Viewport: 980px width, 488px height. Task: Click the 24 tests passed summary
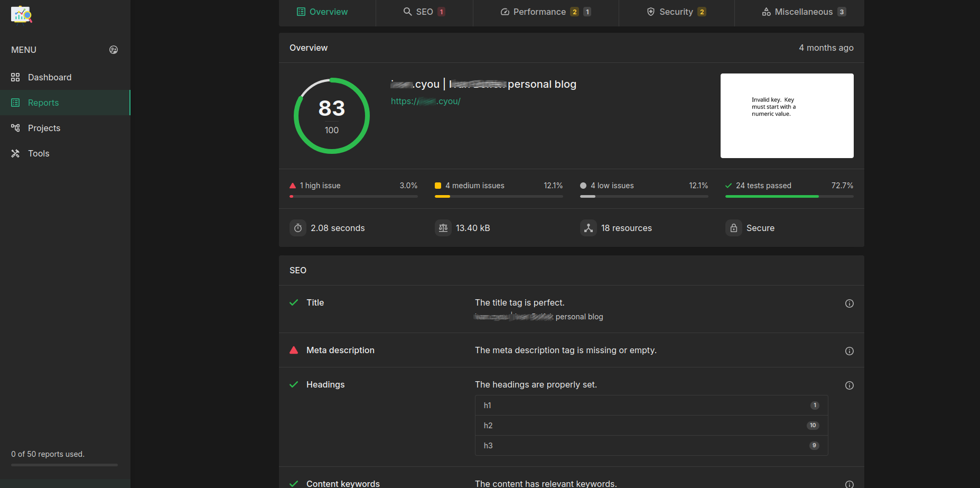click(763, 186)
